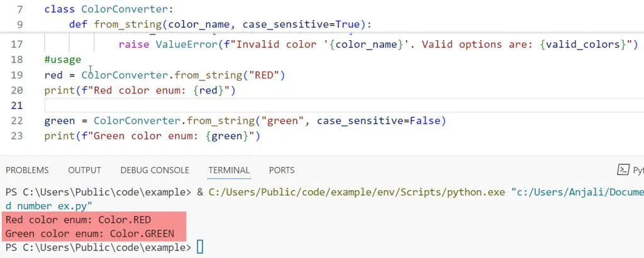Screen dimensions: 644x258
Task: Open the PROBLEMS panel tab
Action: pyautogui.click(x=26, y=170)
